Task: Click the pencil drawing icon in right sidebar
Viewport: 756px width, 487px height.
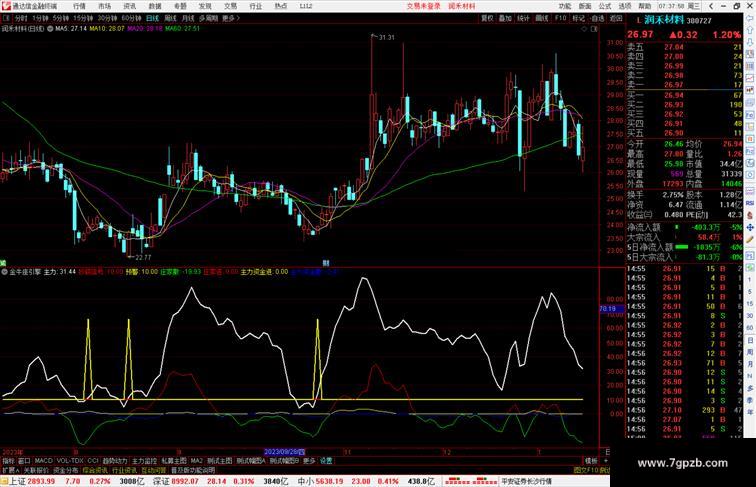Action: click(x=750, y=239)
